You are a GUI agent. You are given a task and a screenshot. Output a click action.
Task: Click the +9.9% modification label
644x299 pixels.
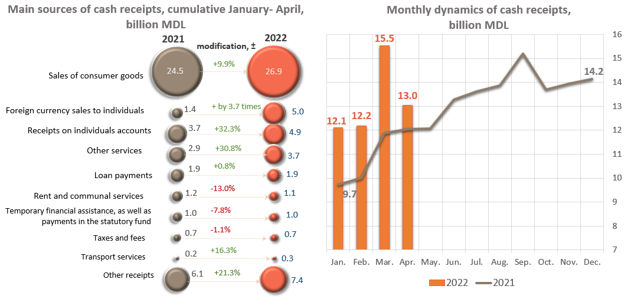click(224, 63)
